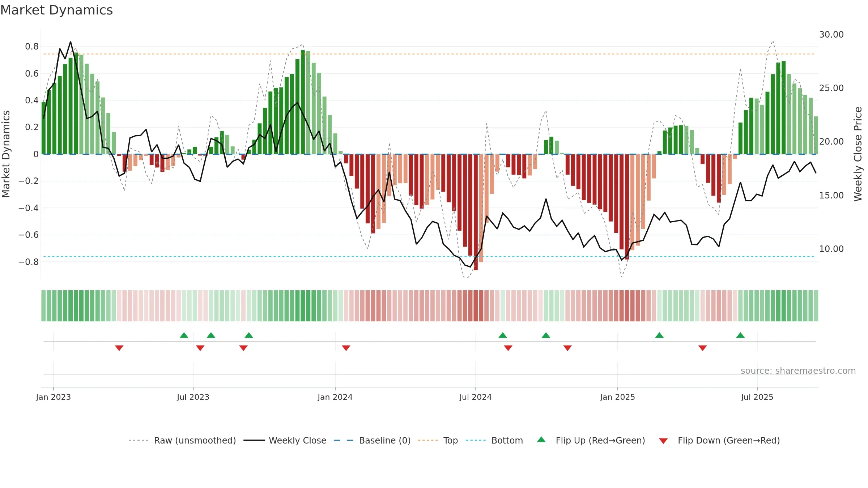Click the 10.00 price axis tick
This screenshot has height=488, width=868.
[831, 249]
